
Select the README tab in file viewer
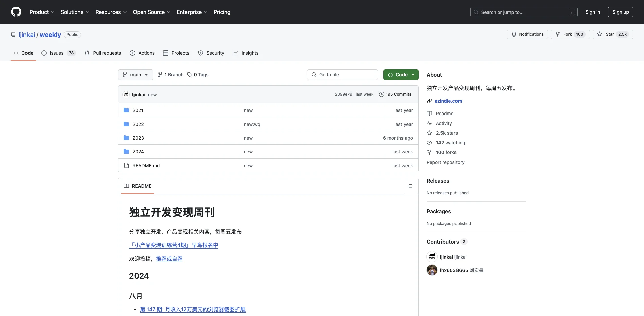pos(138,186)
